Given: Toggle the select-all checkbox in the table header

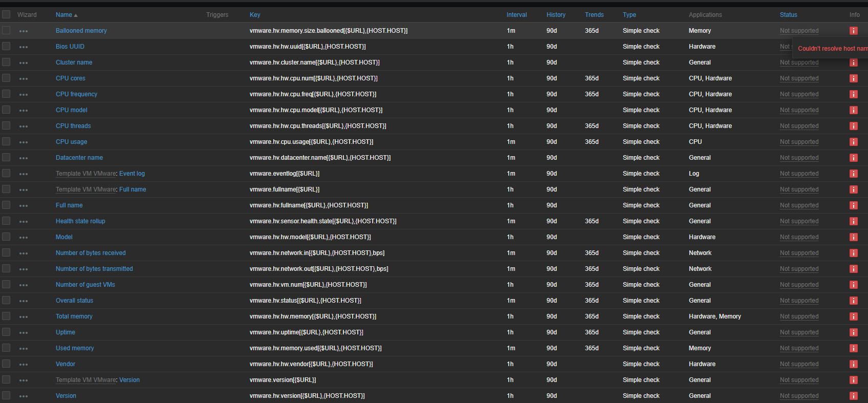Looking at the screenshot, I should (x=6, y=14).
